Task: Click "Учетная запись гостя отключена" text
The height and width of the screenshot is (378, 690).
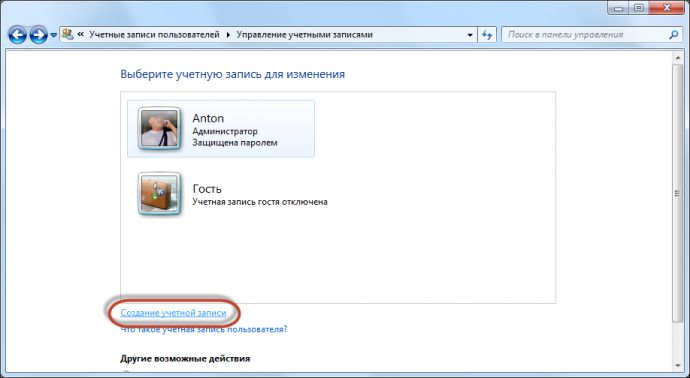Action: click(x=260, y=202)
